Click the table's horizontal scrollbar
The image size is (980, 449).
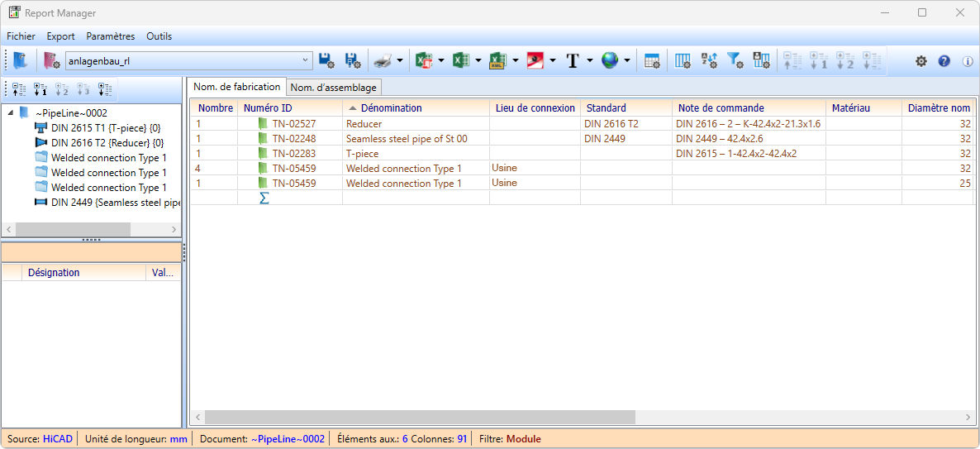pyautogui.click(x=420, y=418)
